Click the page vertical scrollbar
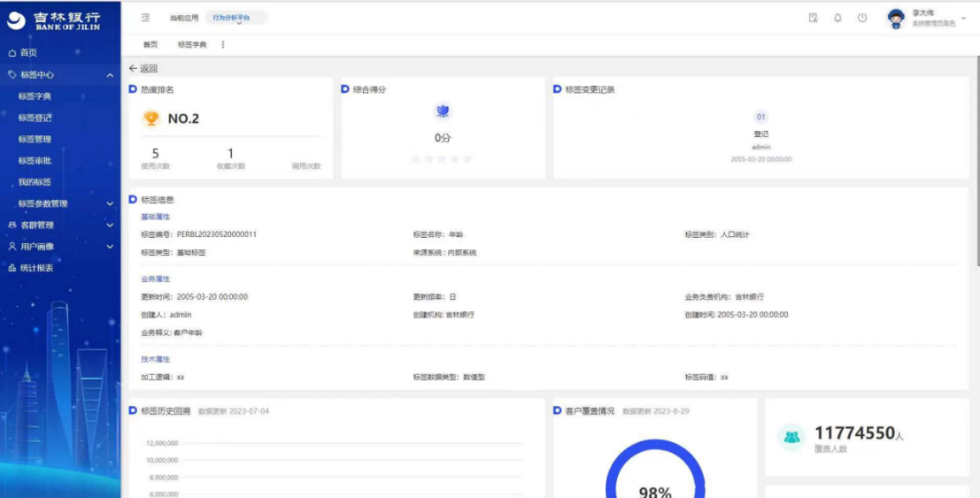The height and width of the screenshot is (498, 980). click(976, 163)
